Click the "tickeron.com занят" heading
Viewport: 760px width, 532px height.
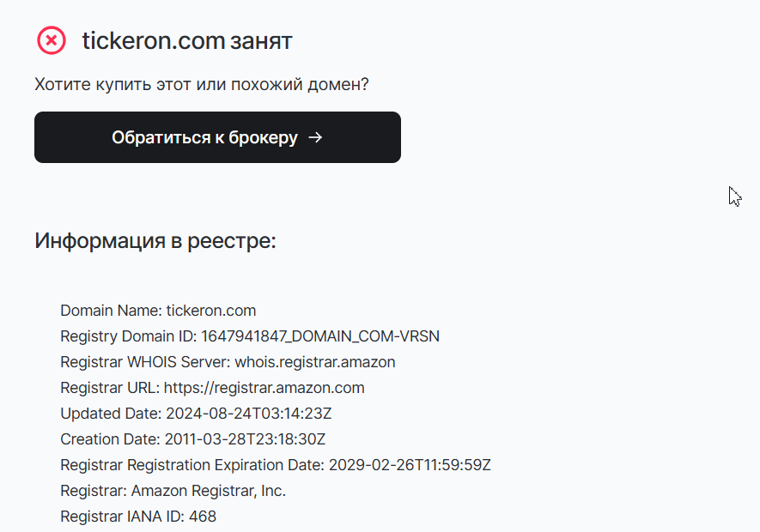187,40
